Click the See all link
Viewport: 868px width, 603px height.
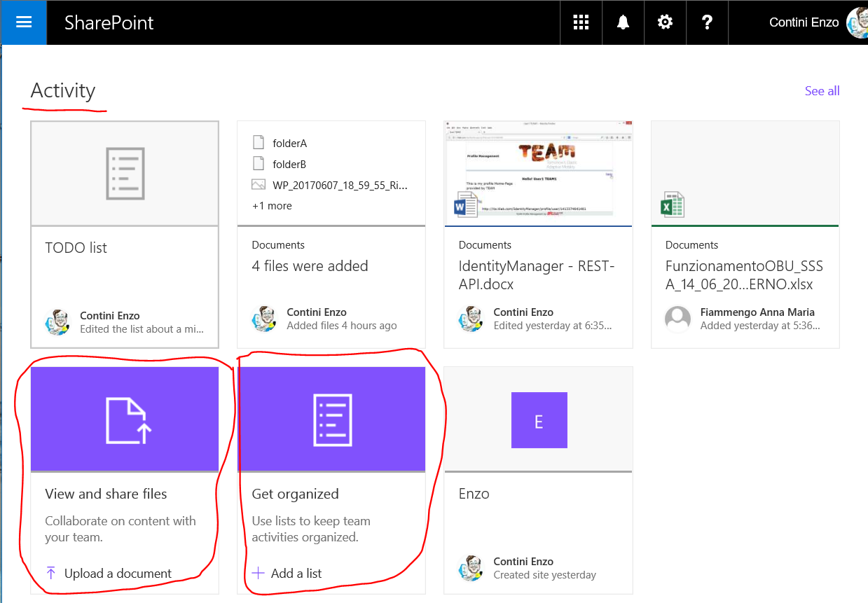tap(822, 91)
